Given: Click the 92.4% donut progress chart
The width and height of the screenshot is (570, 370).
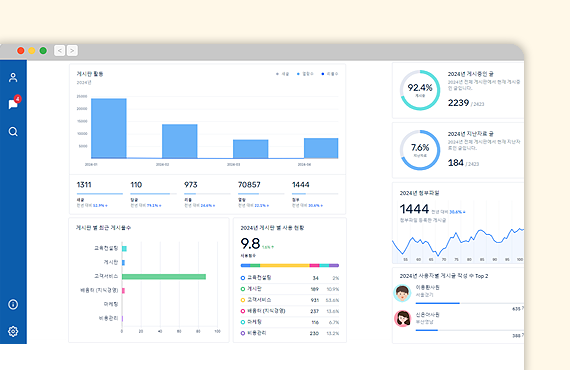Looking at the screenshot, I should tap(420, 90).
